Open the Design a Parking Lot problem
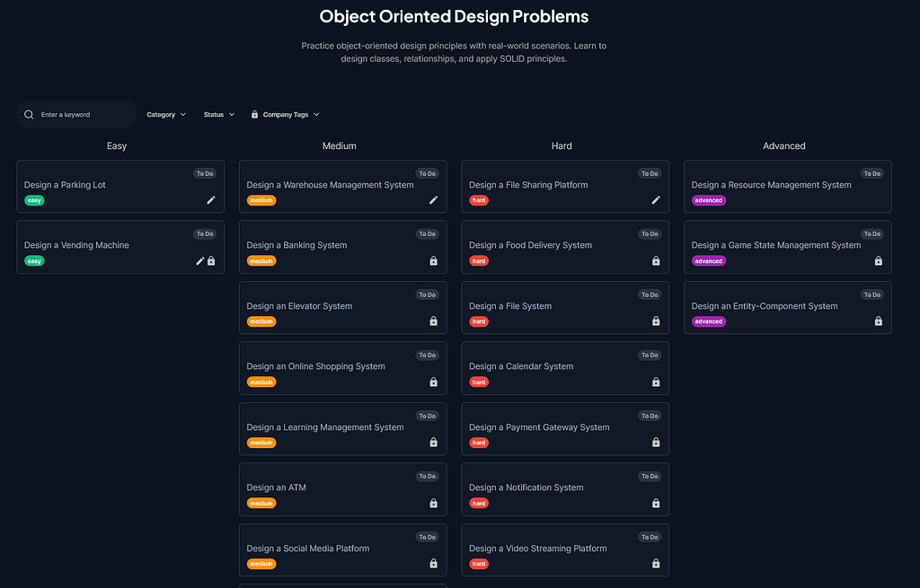Screen dimensions: 920x588 pyautogui.click(x=120, y=187)
